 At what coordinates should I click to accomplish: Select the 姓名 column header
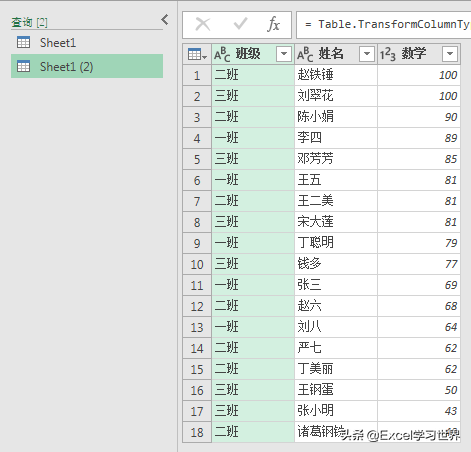[x=336, y=54]
